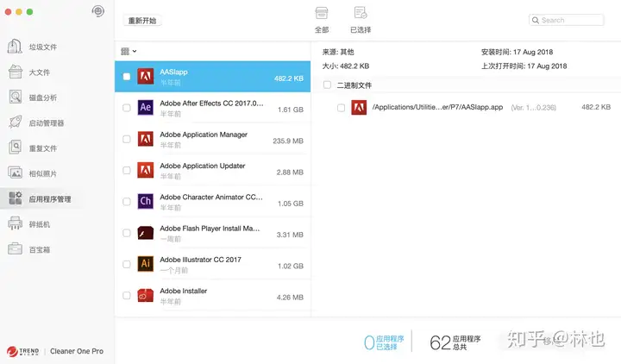Viewport: 621px width, 364px height.
Task: Open Big Files (大文件) in sidebar
Action: click(x=29, y=72)
